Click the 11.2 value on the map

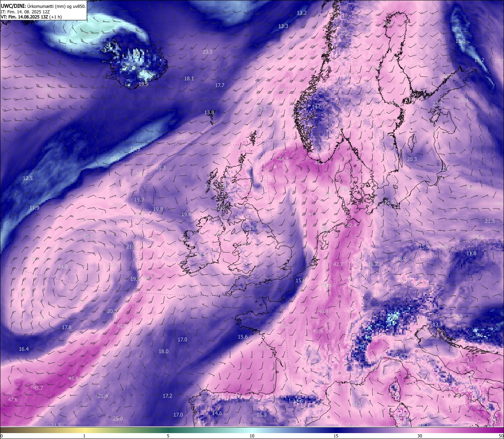pyautogui.click(x=479, y=60)
